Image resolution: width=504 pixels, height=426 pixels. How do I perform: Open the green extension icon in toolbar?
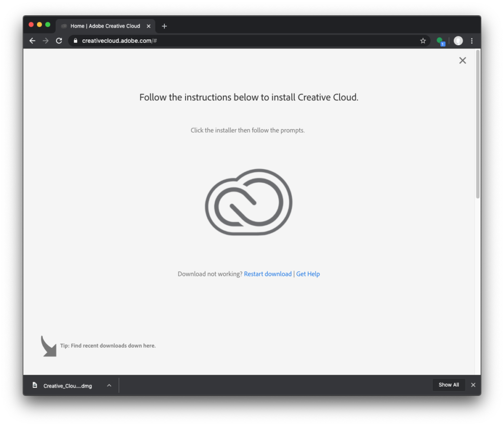tap(440, 41)
